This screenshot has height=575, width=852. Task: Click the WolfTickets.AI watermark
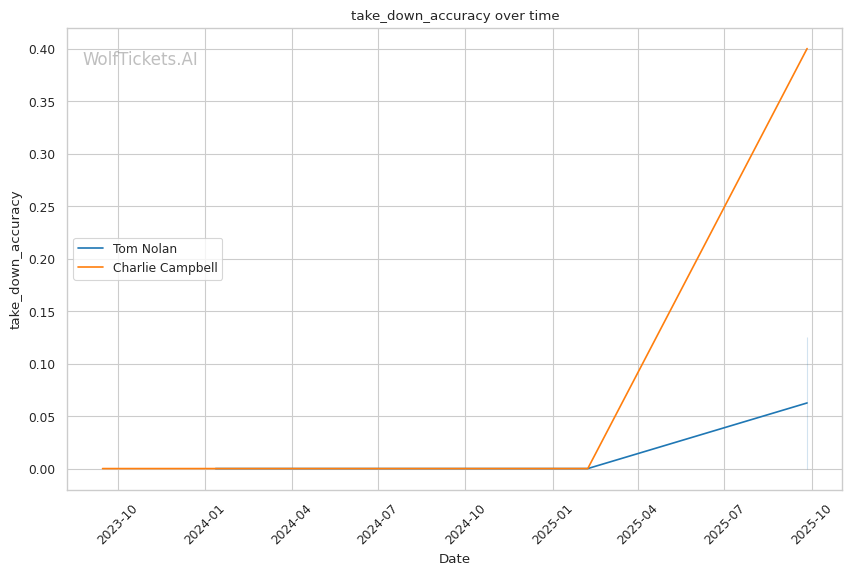point(140,59)
